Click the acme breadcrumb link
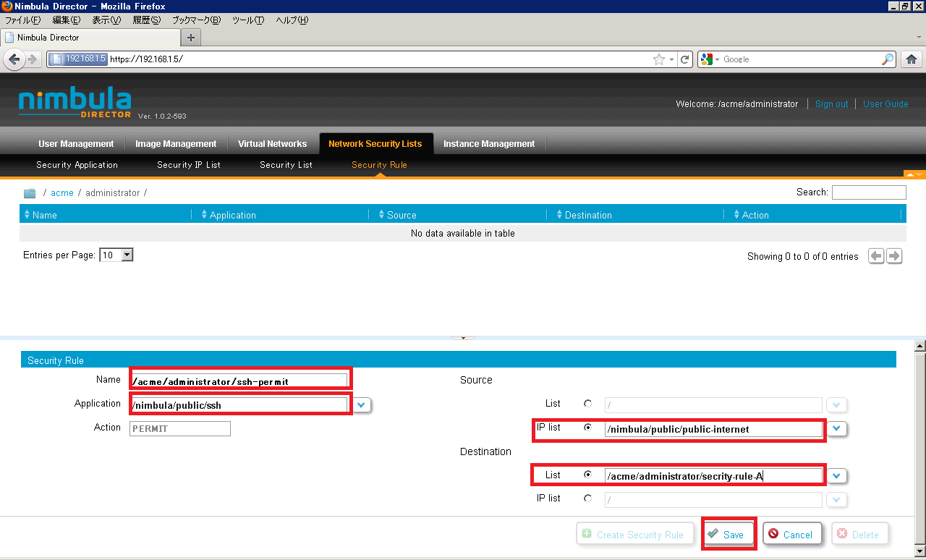 (x=62, y=193)
